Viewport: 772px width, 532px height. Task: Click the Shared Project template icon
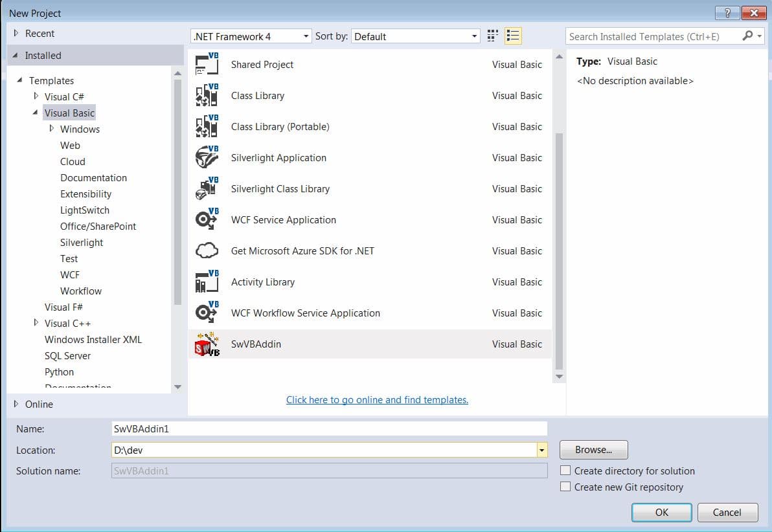[x=207, y=64]
